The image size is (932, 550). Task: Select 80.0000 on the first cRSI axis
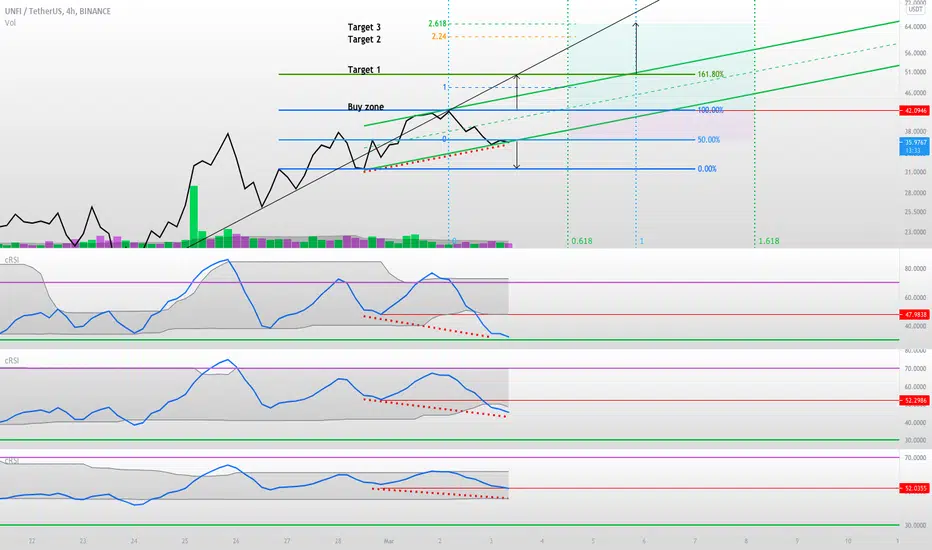click(x=915, y=269)
